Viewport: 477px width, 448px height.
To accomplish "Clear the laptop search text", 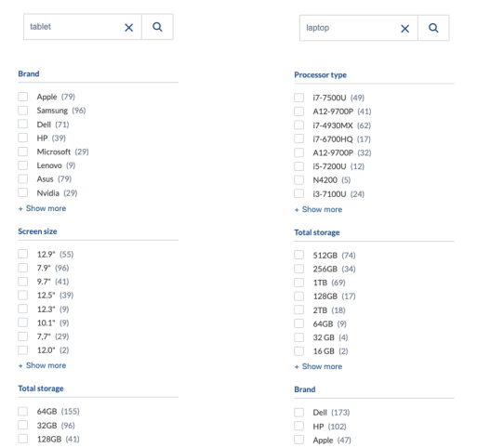I will pyautogui.click(x=404, y=29).
